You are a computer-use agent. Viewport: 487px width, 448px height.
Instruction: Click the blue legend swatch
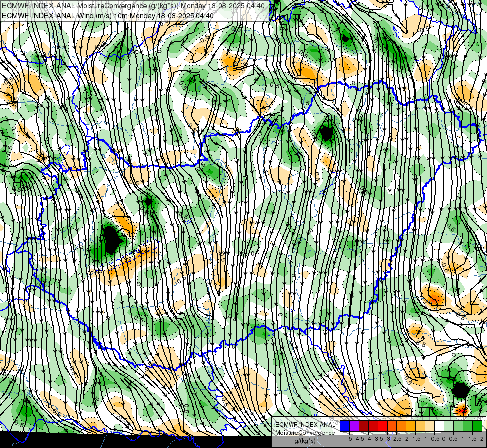coord(345,426)
